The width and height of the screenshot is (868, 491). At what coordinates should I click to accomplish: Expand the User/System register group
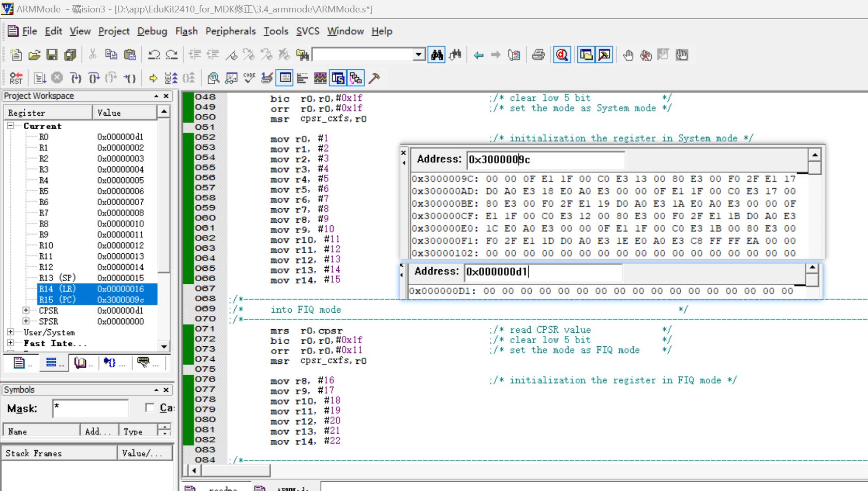pyautogui.click(x=10, y=332)
